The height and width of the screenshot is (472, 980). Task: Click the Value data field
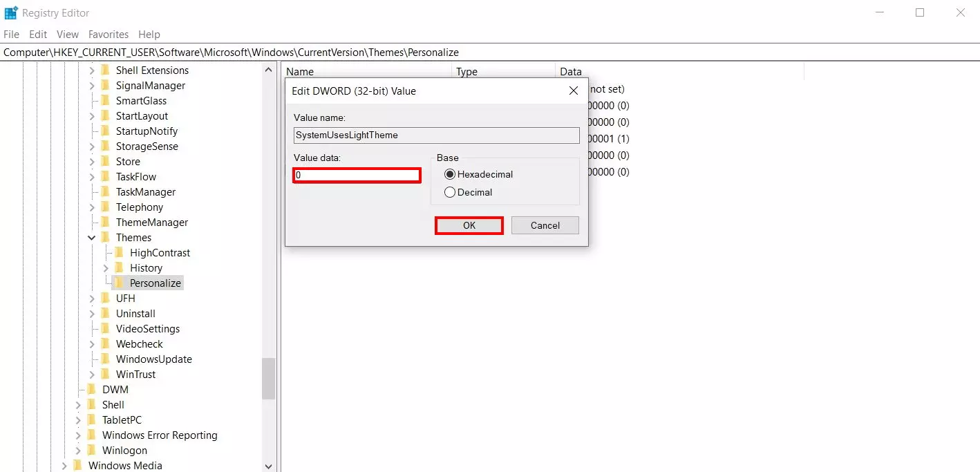(357, 176)
